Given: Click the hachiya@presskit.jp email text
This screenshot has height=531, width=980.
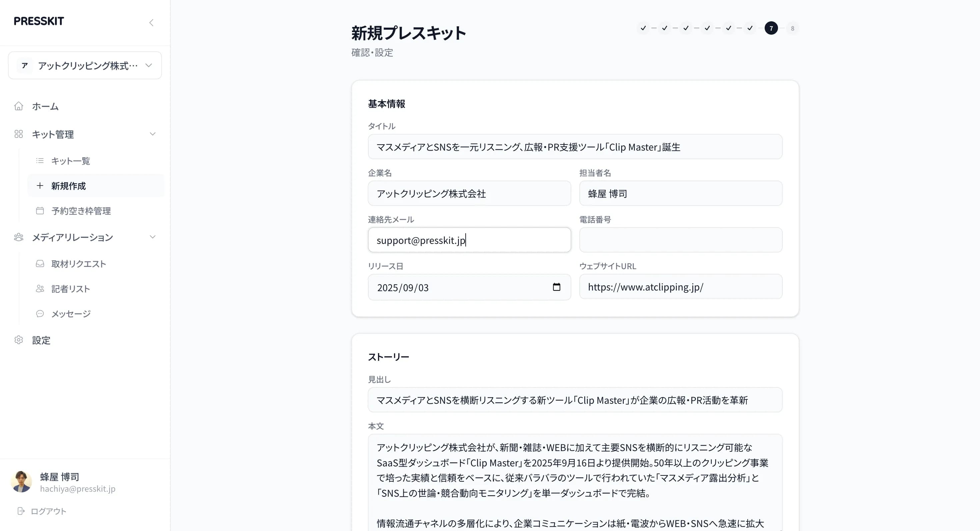Looking at the screenshot, I should tap(78, 489).
